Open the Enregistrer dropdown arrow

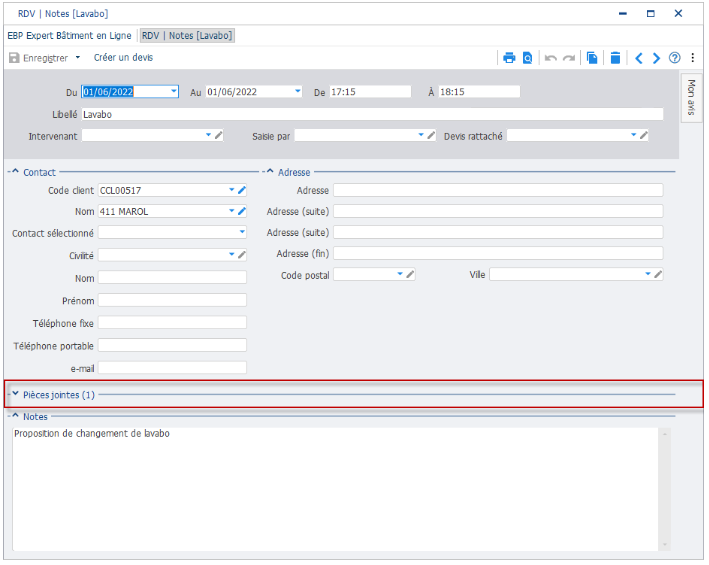point(78,57)
